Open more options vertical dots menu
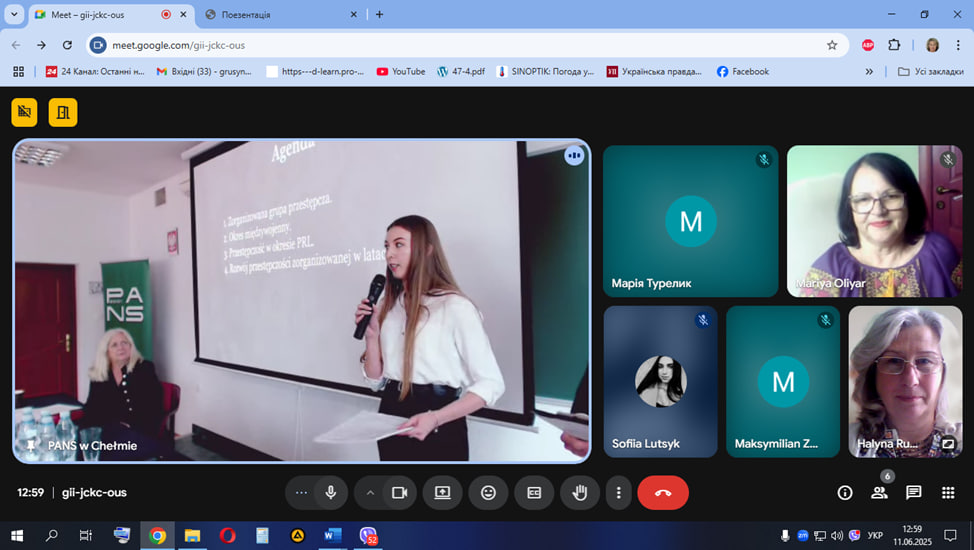The width and height of the screenshot is (974, 550). pyautogui.click(x=619, y=493)
